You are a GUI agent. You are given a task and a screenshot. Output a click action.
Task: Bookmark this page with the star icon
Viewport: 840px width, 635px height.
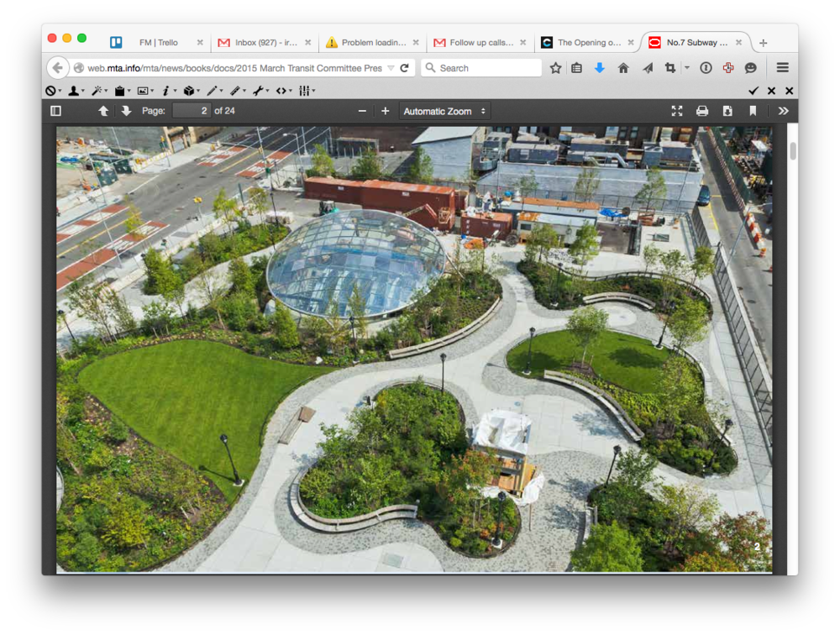point(555,68)
